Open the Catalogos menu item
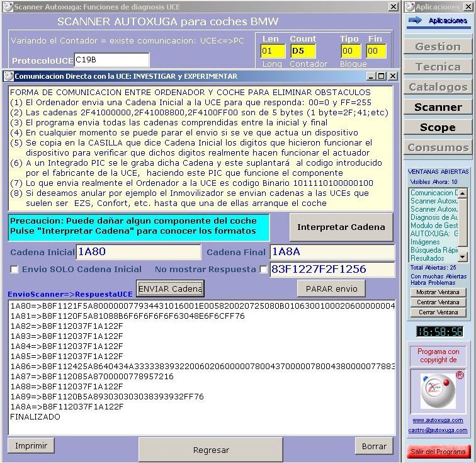The width and height of the screenshot is (476, 463). tap(438, 87)
